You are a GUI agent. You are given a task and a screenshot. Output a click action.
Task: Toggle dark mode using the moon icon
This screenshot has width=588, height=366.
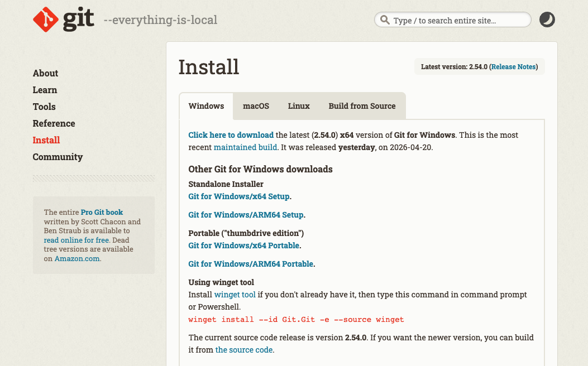click(x=547, y=20)
